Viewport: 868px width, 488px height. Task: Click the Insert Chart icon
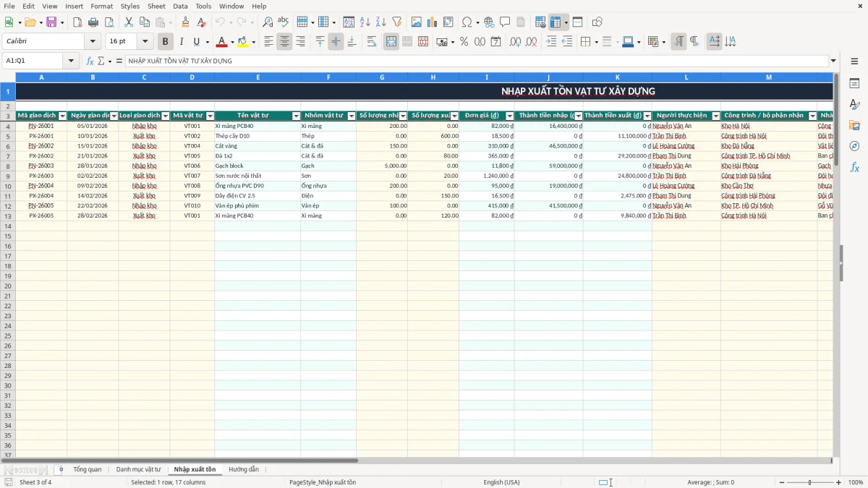pos(433,22)
